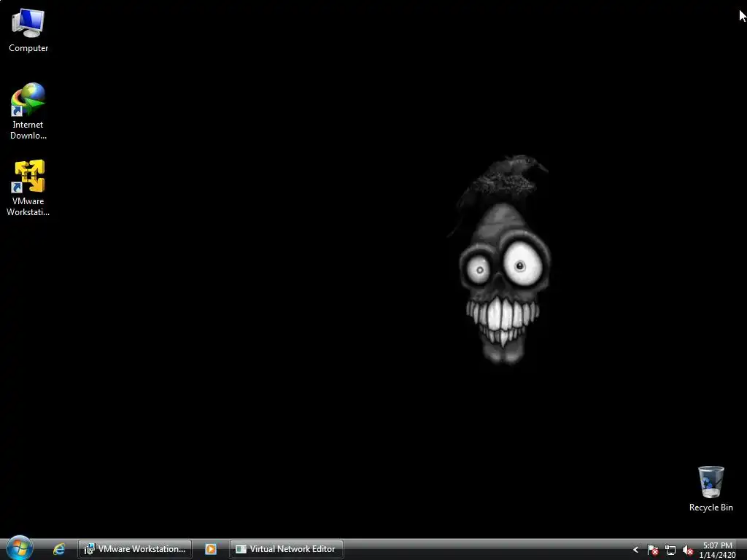The height and width of the screenshot is (560, 747).
Task: Open the Windows Start orb
Action: click(20, 548)
